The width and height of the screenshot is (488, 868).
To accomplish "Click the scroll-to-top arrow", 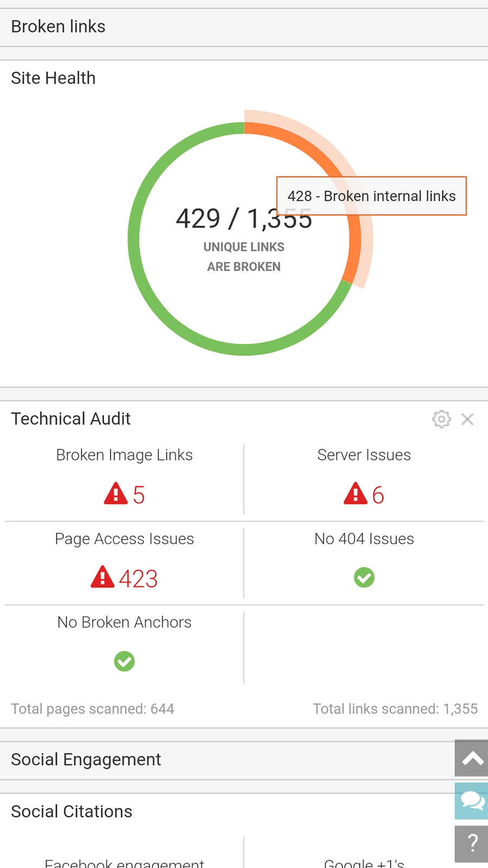I will 471,758.
